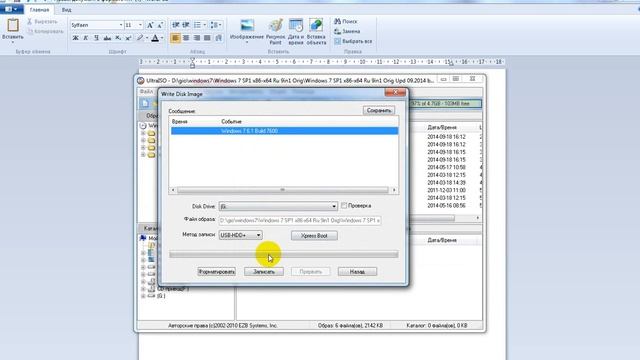Justify text alignment in WordPad
This screenshot has width=640, height=360.
pos(207,38)
